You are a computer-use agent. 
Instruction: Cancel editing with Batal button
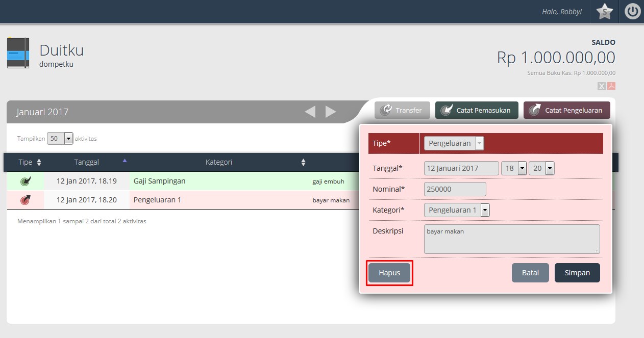(530, 273)
